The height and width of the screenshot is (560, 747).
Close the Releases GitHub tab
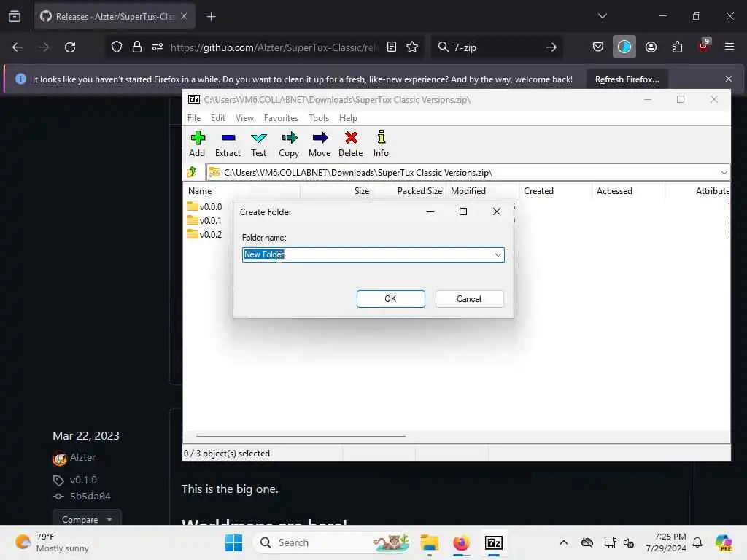pos(184,17)
